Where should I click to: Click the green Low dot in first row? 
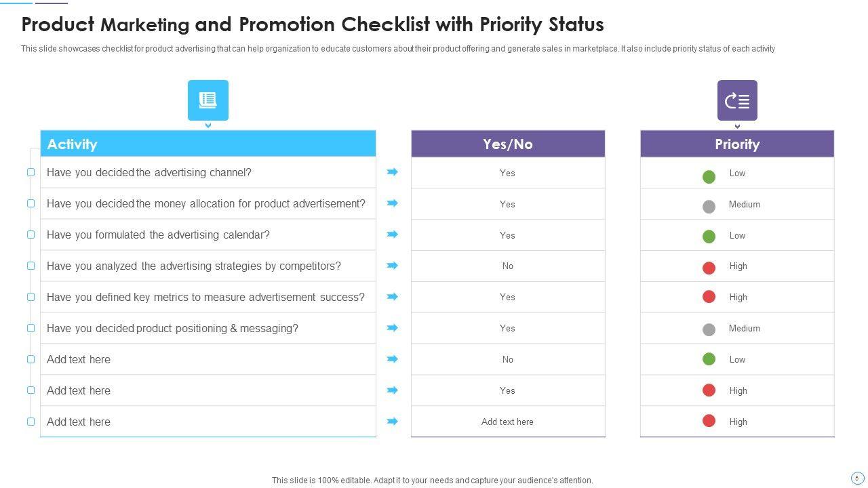coord(709,177)
